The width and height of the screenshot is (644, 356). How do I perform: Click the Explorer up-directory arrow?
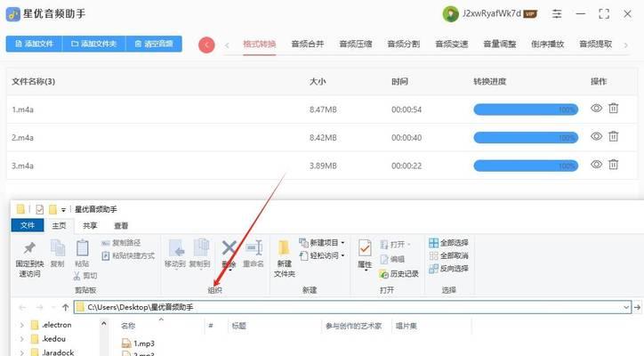(x=65, y=307)
